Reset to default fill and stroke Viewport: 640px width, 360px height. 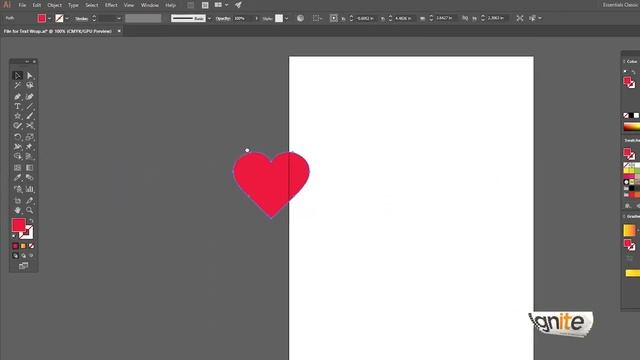tap(14, 236)
